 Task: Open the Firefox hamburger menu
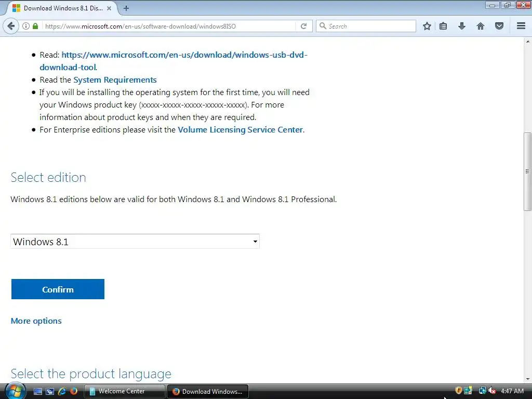click(521, 26)
